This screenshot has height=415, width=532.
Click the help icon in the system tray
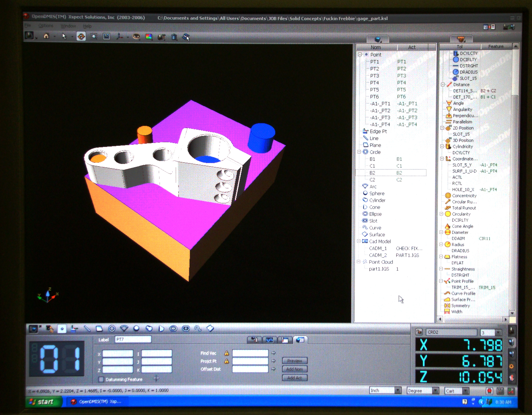coord(465,402)
